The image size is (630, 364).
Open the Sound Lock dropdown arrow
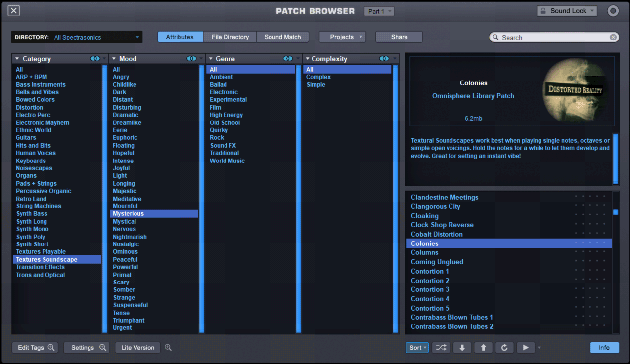coord(592,11)
